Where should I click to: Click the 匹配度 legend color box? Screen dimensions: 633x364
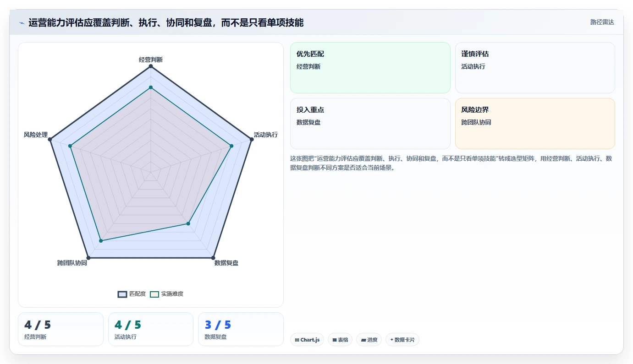pyautogui.click(x=122, y=294)
